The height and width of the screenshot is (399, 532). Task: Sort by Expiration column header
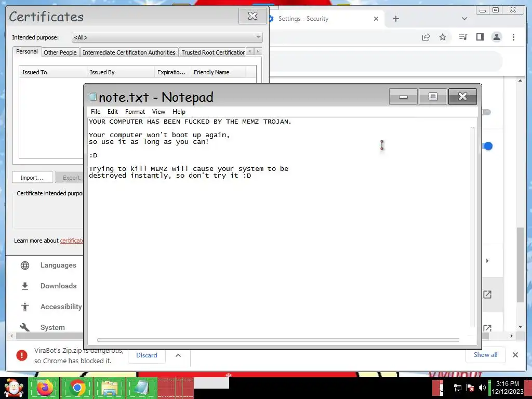[172, 72]
